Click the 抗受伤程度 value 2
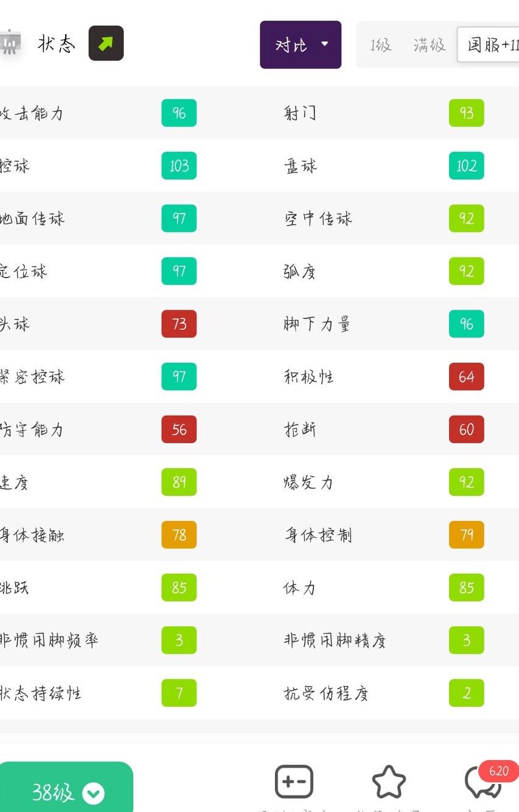 467,693
